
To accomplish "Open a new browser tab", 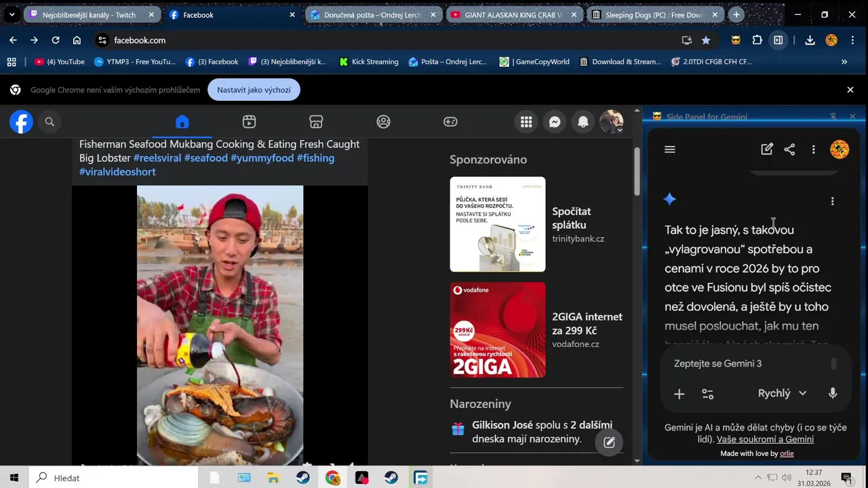I will click(x=736, y=15).
